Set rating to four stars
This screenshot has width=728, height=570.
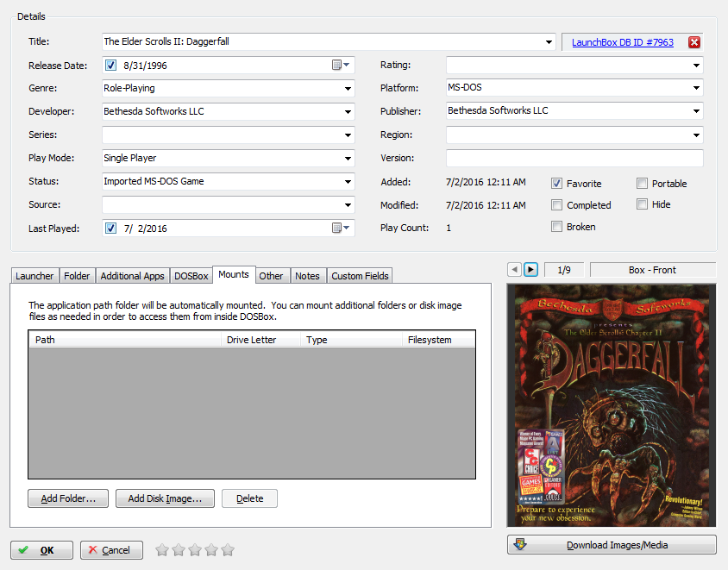pos(211,550)
